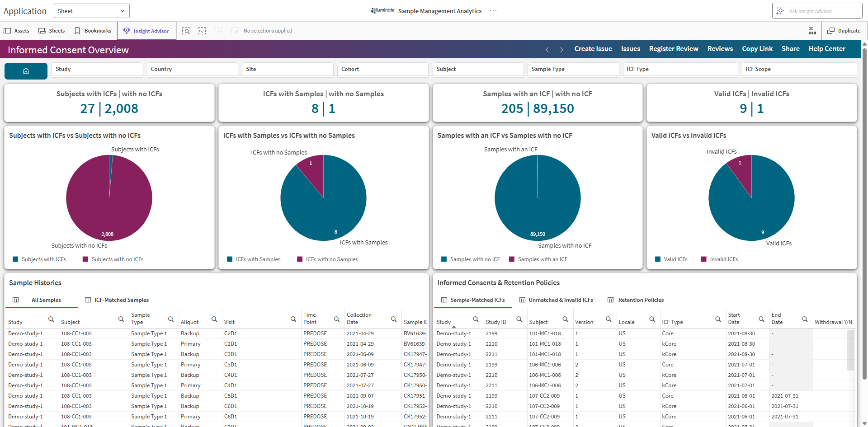Open the three-dot app menu
Screen dimensions: 868x427
[x=493, y=11]
